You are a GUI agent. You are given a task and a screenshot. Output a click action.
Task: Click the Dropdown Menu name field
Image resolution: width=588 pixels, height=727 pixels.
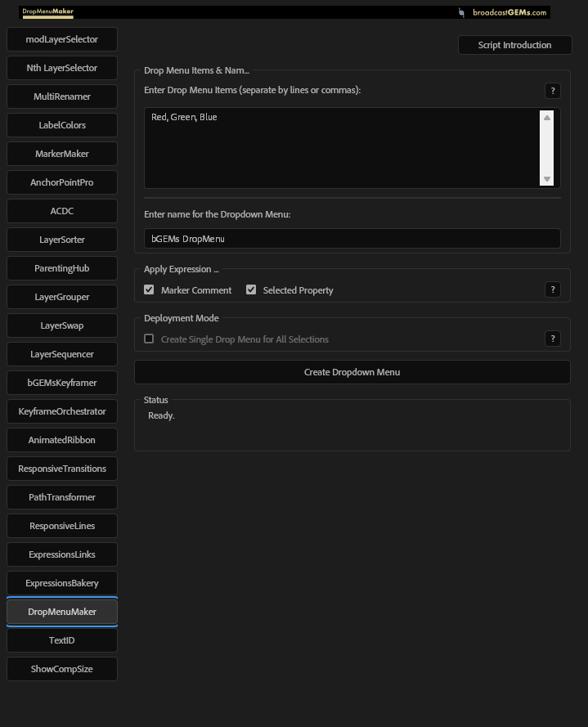(352, 238)
